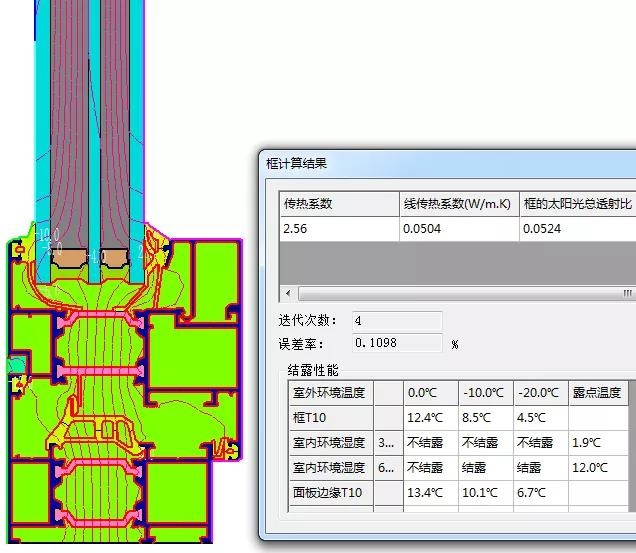Select the 线传热系数(W/m.K) column header

[x=459, y=204]
